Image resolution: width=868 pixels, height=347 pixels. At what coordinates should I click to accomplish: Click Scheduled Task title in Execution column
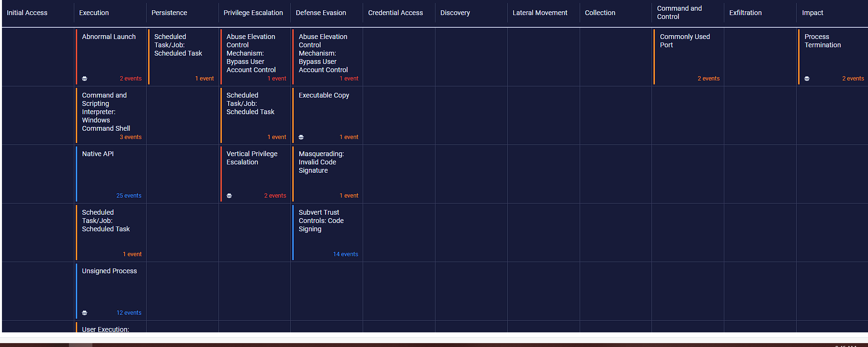[x=106, y=221]
